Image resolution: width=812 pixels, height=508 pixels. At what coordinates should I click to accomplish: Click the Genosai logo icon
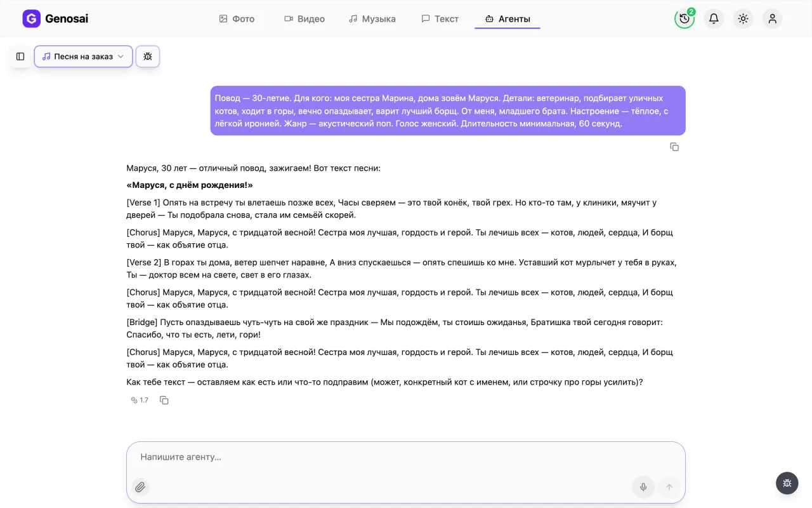[31, 19]
